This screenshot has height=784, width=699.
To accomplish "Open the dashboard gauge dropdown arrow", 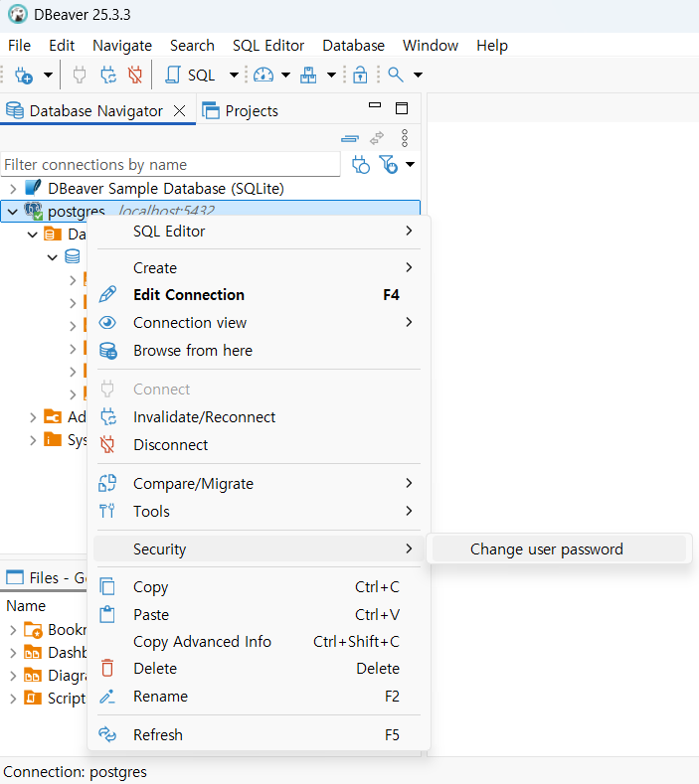I will pos(285,76).
